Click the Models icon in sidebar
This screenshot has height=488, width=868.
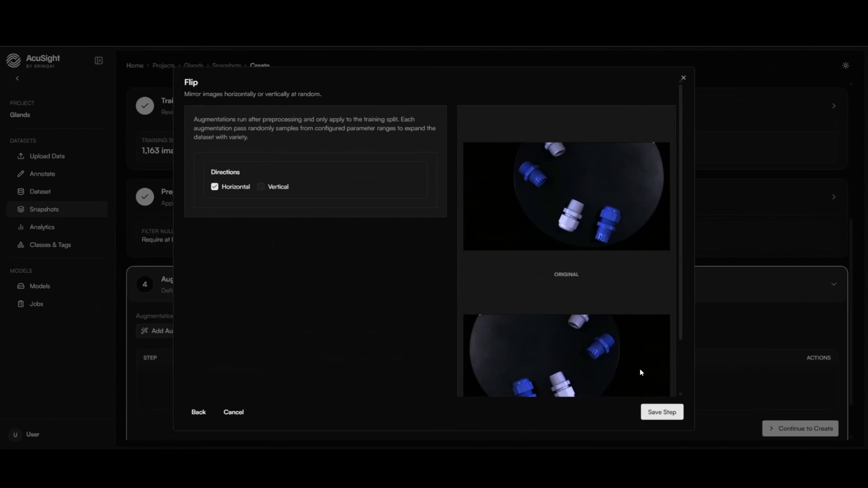(21, 286)
